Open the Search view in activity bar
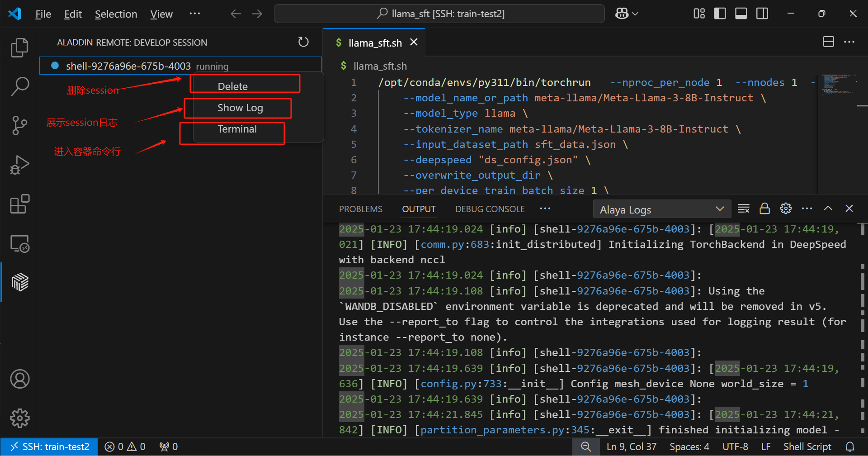The width and height of the screenshot is (868, 456). coord(19,86)
